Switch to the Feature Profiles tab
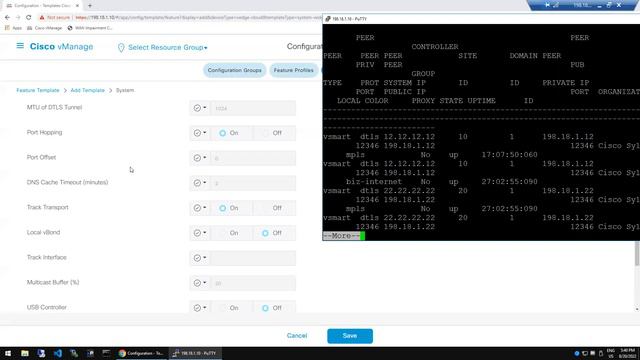 [293, 70]
